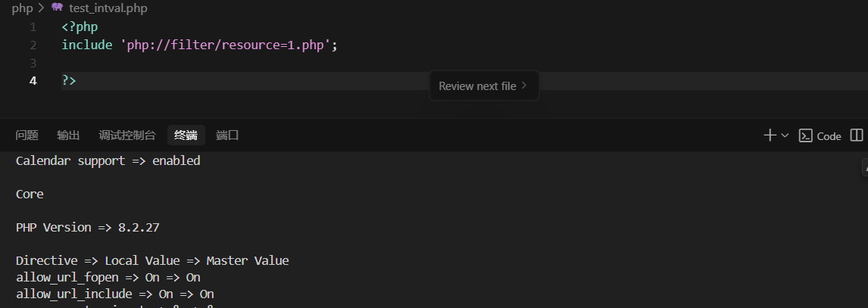Viewport: 868px width, 308px height.
Task: Click the split terminal icon
Action: tap(857, 135)
